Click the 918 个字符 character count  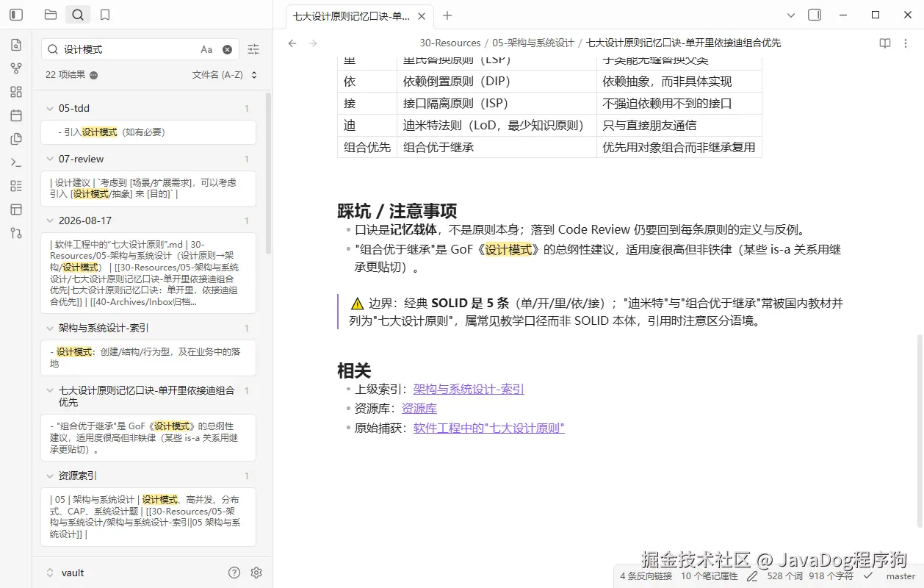pos(831,576)
